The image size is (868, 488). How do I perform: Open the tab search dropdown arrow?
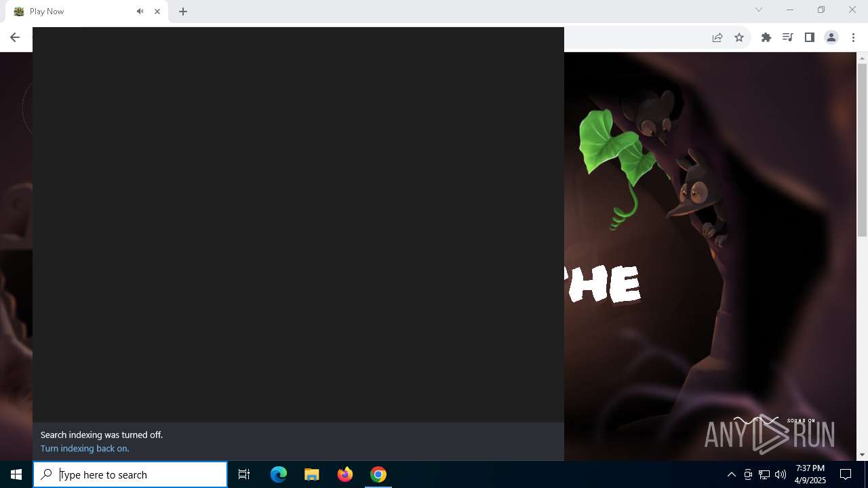click(x=759, y=9)
